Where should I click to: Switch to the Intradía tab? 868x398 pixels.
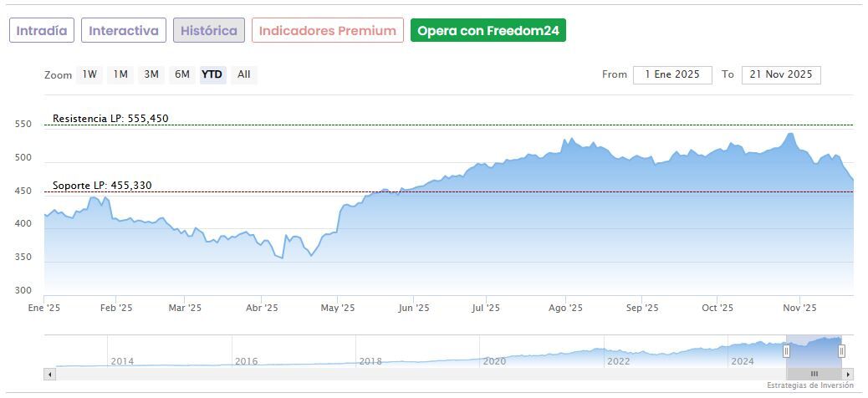pyautogui.click(x=42, y=31)
